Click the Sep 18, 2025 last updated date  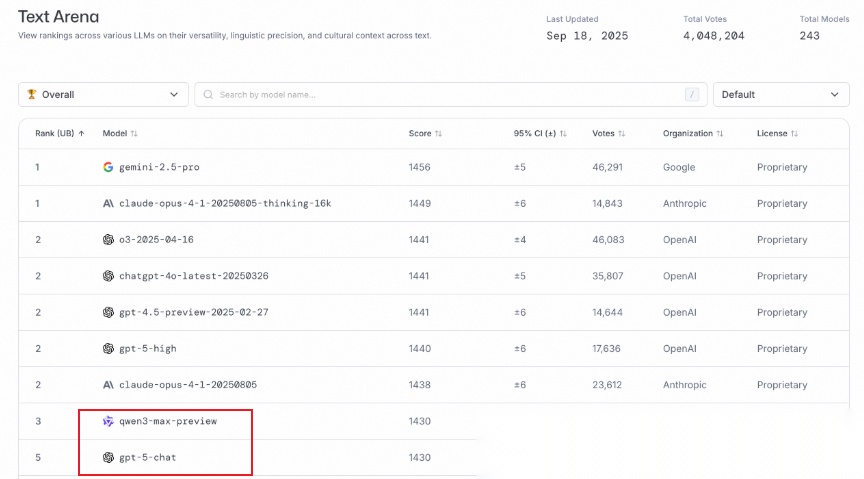click(x=587, y=36)
